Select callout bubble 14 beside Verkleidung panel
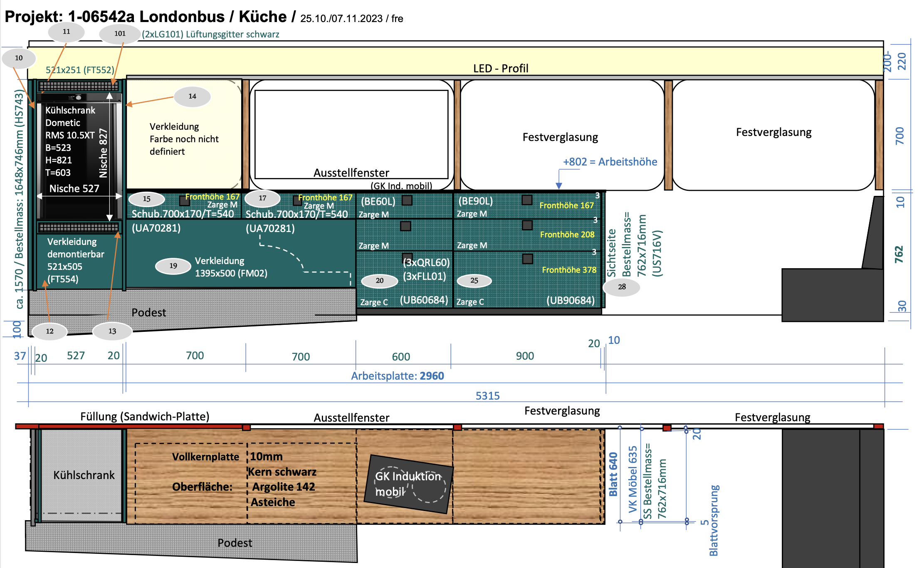 point(192,96)
